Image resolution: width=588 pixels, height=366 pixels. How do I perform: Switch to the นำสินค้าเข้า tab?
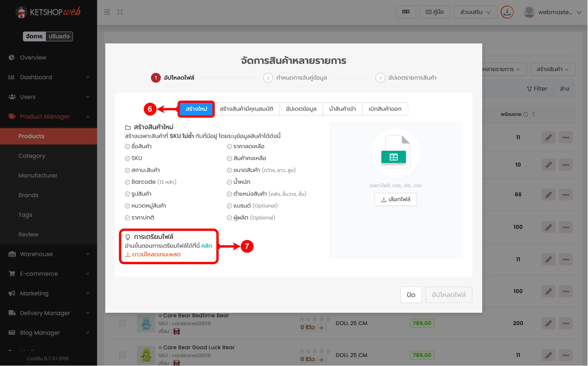tap(342, 109)
